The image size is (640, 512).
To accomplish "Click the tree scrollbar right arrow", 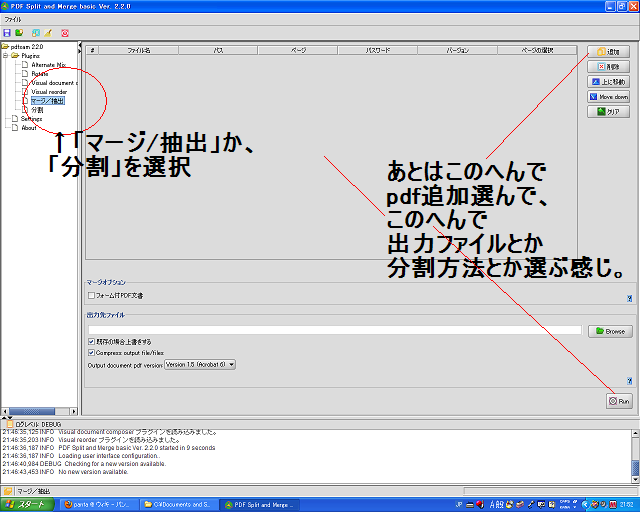I will [x=73, y=411].
